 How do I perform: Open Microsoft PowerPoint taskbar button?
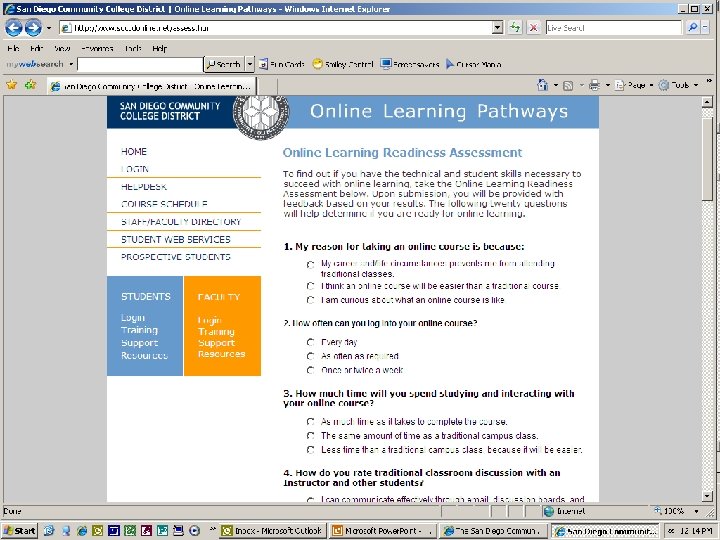tap(382, 531)
